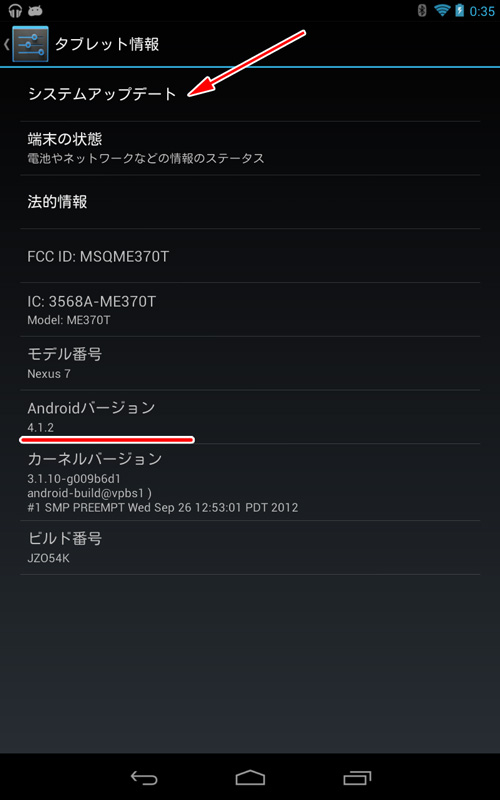The height and width of the screenshot is (800, 500).
Task: Open 端末の状態 status entry
Action: point(250,148)
